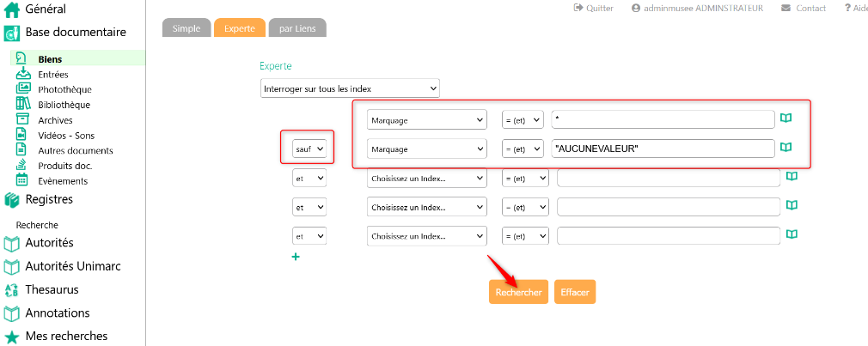
Task: Expand 'Interroger sur tous les index' dropdown
Action: pyautogui.click(x=350, y=88)
